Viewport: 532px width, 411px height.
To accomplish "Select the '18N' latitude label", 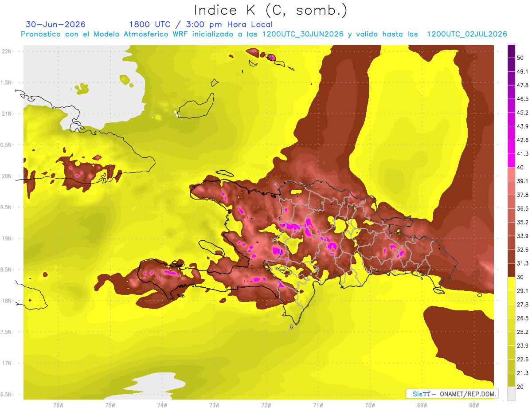I will pos(7,301).
